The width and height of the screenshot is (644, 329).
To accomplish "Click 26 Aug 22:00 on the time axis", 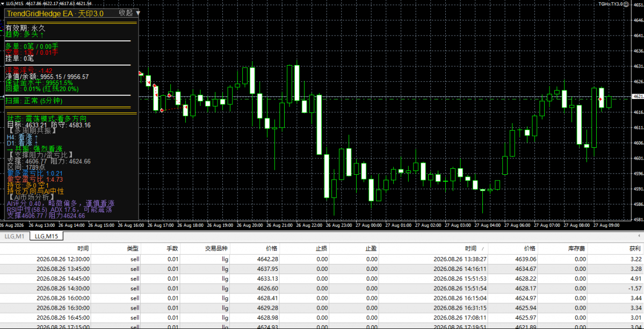I will click(310, 225).
